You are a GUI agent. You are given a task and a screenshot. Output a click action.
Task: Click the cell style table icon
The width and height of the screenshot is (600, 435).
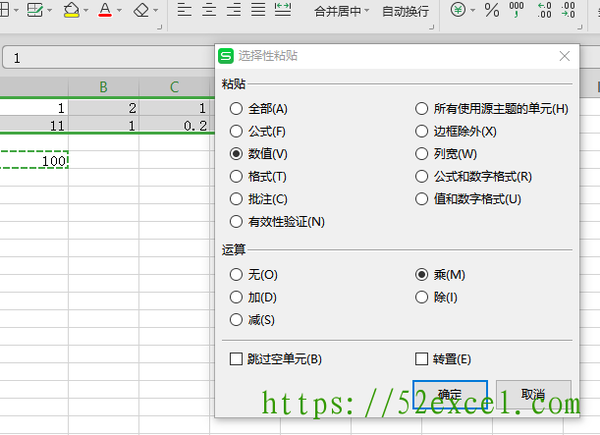[35, 10]
